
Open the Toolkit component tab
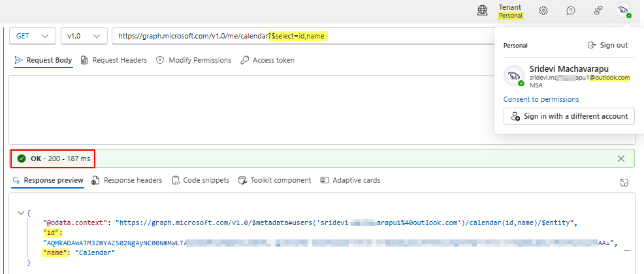275,181
